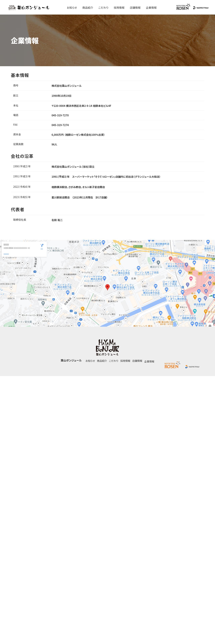Screen dimensions: 215x644
Task: Click the founding date 1990年10月19日
Action: click(62, 96)
